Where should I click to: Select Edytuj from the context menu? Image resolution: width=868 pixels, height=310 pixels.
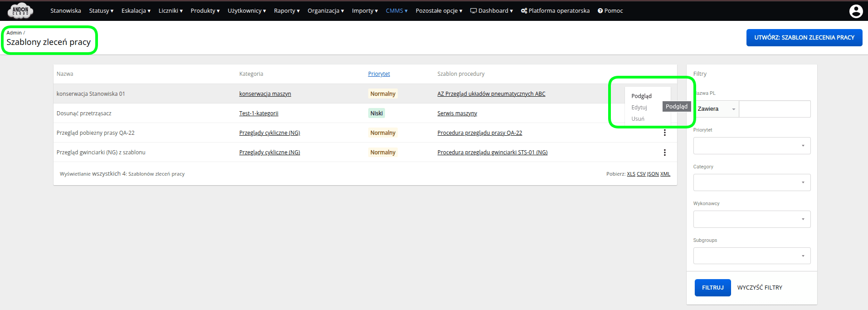click(x=639, y=108)
